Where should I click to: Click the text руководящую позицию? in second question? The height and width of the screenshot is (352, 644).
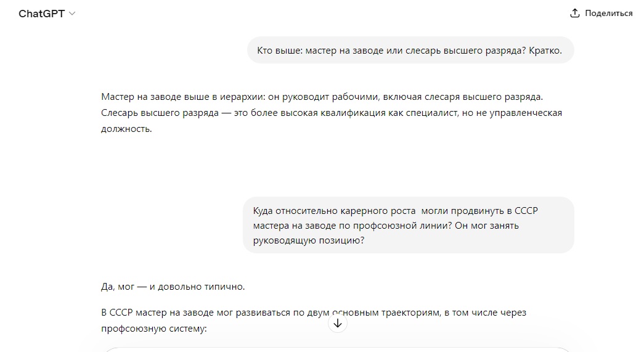click(309, 240)
